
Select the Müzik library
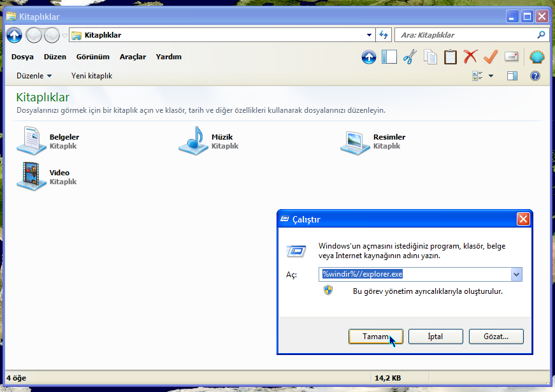coord(209,141)
